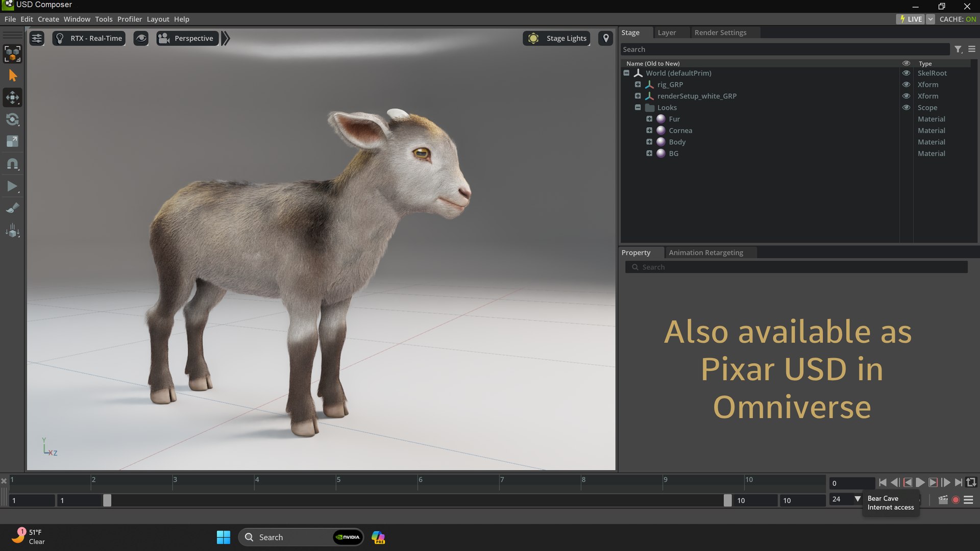
Task: Click the Play simulation tool in sidebar
Action: pos(12,186)
